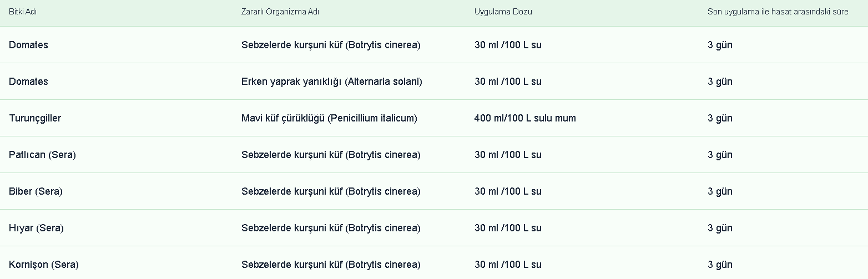Select the 3 gün value for Turunçgiller
The image size is (868, 279).
tap(720, 118)
